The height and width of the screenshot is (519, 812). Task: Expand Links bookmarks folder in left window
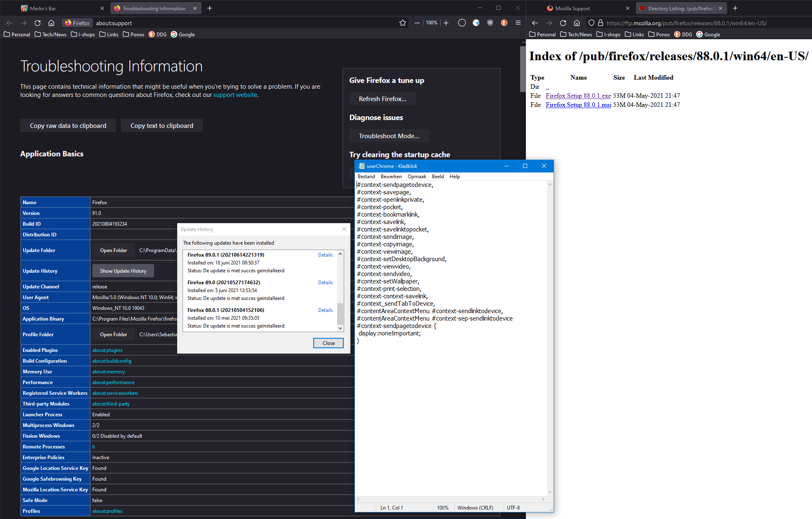tap(109, 35)
